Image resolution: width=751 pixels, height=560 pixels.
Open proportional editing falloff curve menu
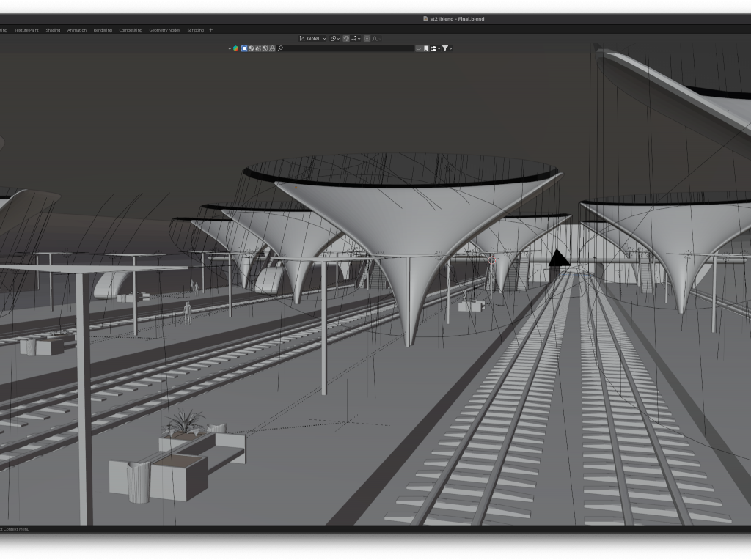[375, 38]
